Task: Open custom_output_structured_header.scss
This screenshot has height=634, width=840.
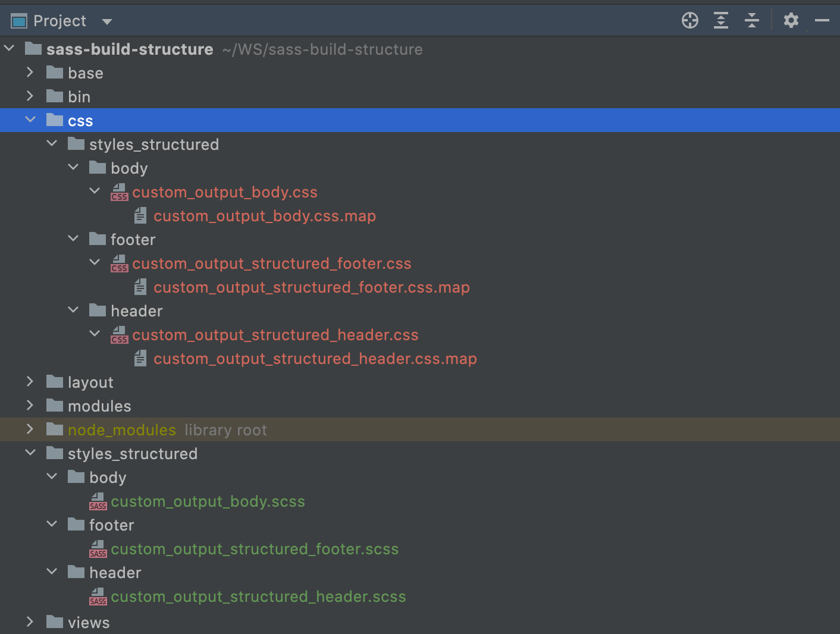Action: click(x=259, y=596)
